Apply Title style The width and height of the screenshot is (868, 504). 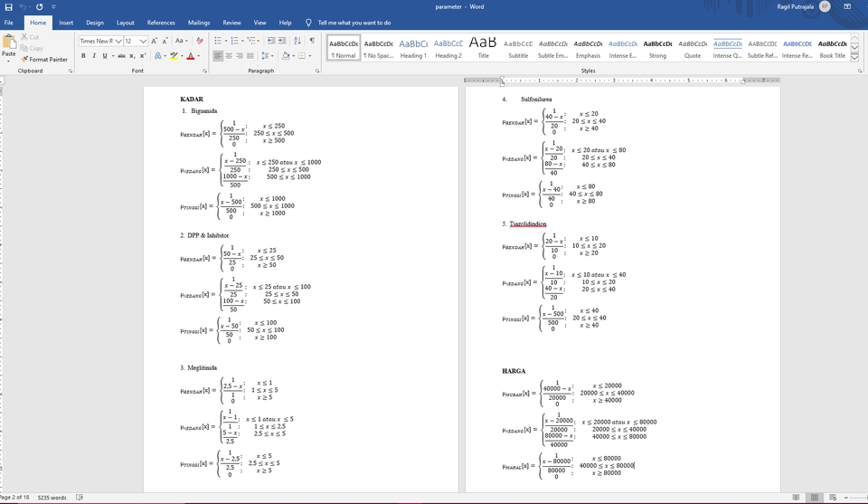click(483, 48)
